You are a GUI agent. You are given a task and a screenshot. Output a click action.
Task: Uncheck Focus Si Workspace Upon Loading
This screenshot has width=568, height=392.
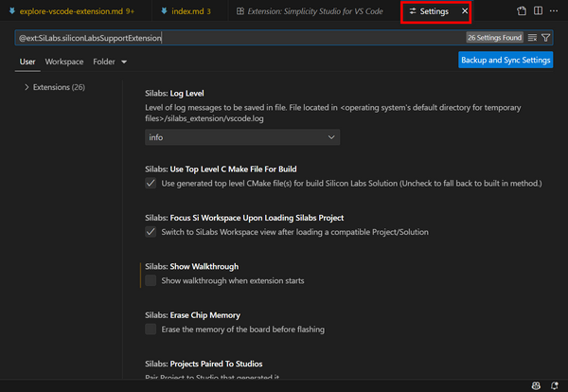click(x=151, y=231)
